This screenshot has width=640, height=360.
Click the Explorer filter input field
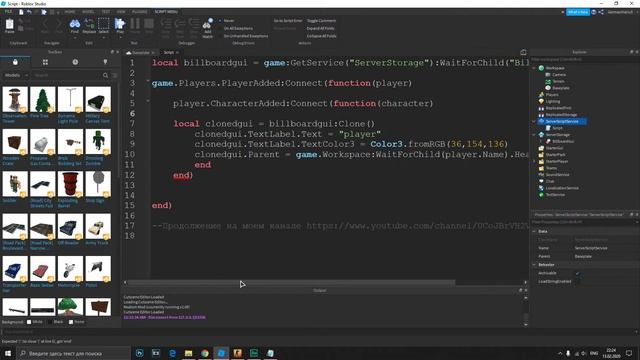(584, 60)
